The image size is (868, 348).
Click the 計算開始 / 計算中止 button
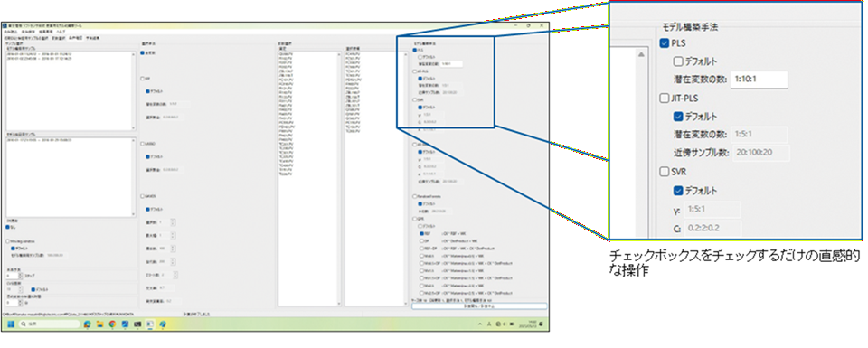coord(479,306)
